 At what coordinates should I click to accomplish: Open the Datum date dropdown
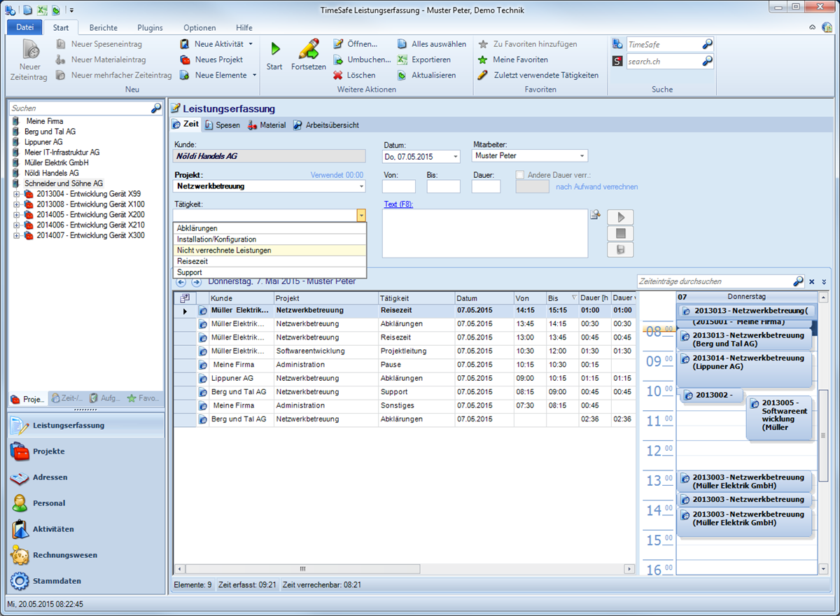(x=455, y=156)
